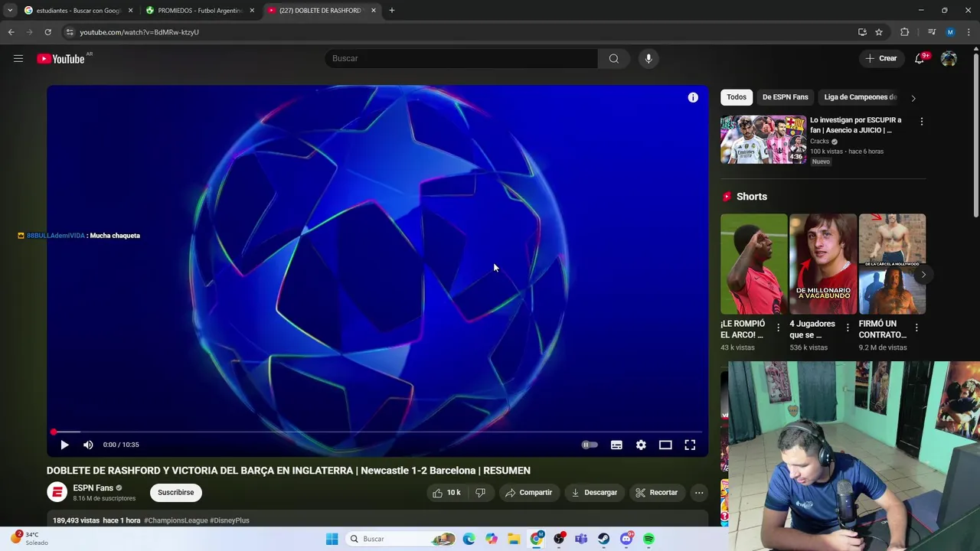The image size is (980, 551).
Task: Open the notifications bell
Action: [920, 59]
